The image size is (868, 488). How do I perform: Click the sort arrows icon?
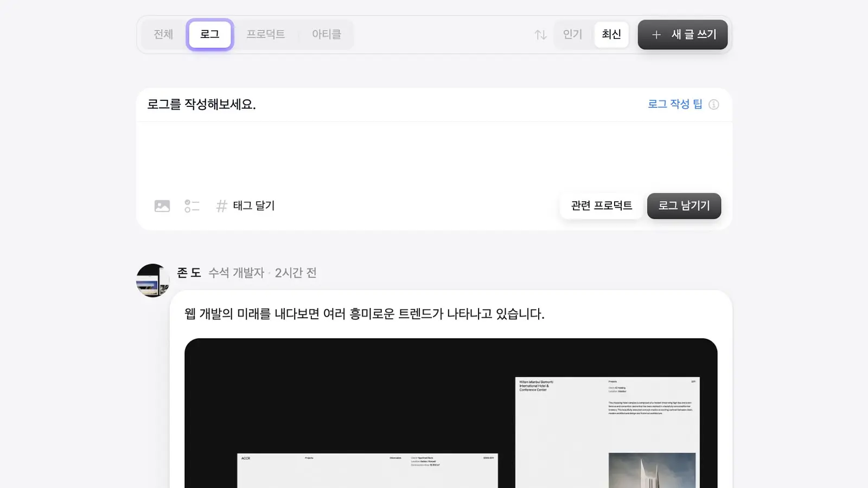coord(540,35)
